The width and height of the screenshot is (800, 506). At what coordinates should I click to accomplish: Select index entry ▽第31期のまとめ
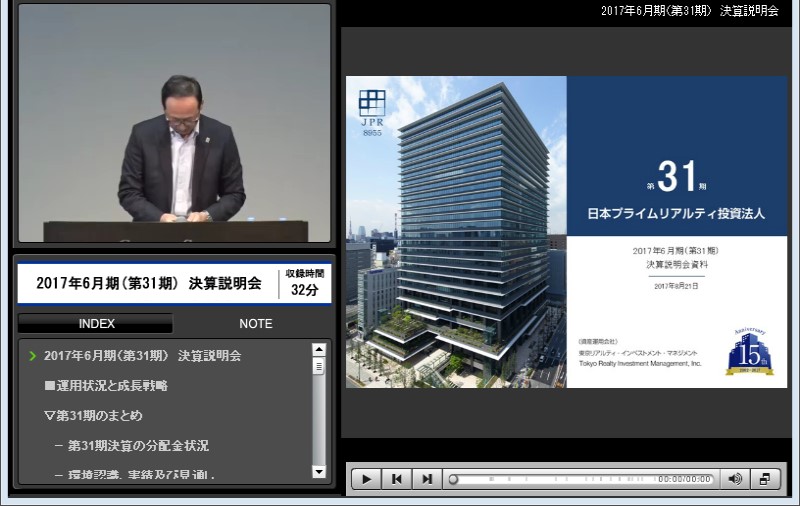coord(93,416)
